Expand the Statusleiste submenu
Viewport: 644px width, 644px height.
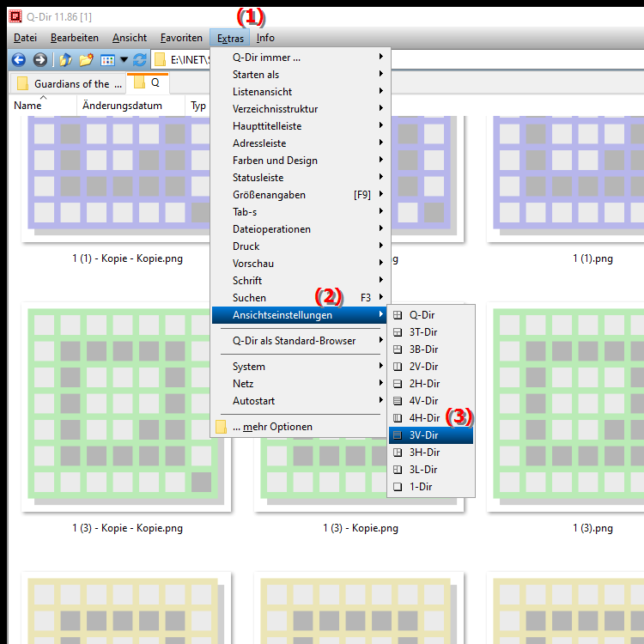point(300,178)
